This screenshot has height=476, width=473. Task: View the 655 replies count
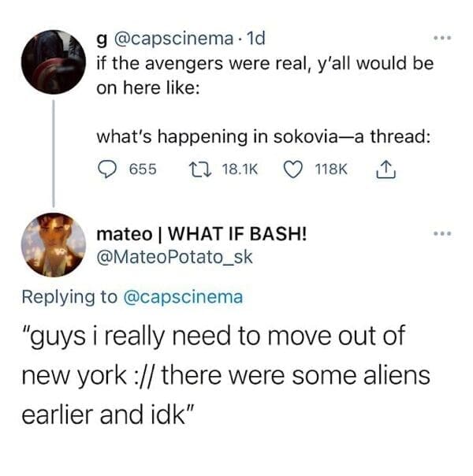(x=143, y=169)
